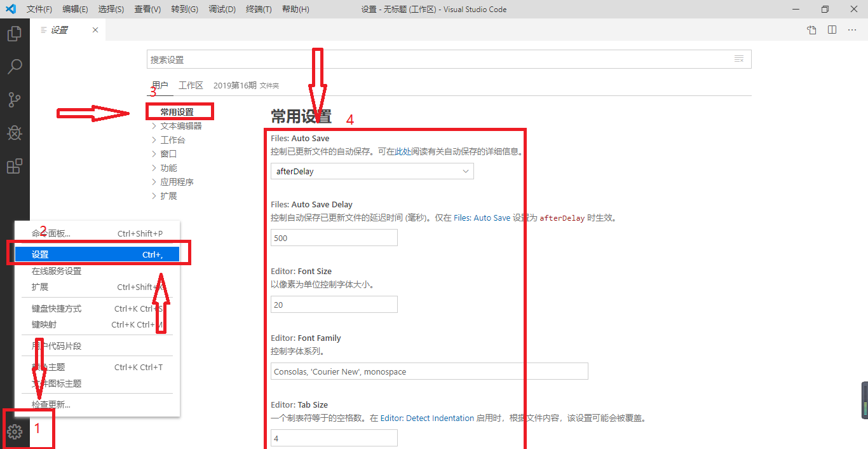868x449 pixels.
Task: Open the 终端(T) menu
Action: tap(259, 10)
